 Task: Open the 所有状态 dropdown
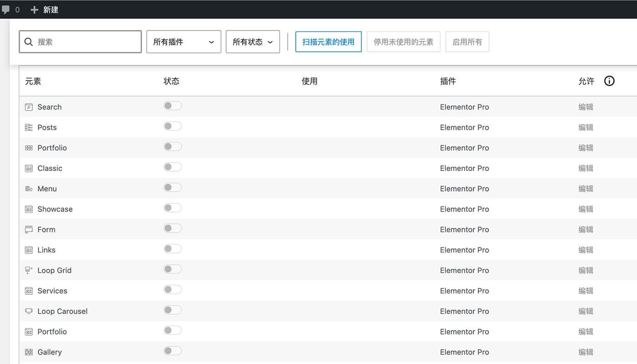coord(253,41)
